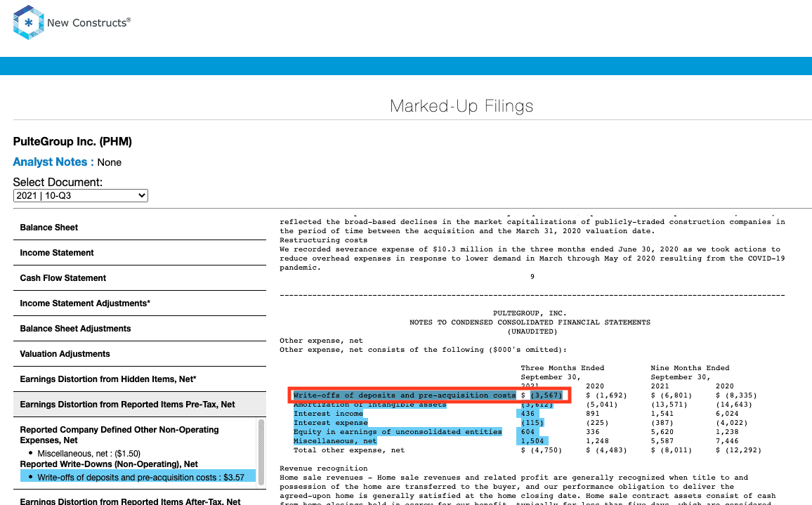Click the Marked-Up Filings page heading
Image resolution: width=812 pixels, height=505 pixels.
tap(461, 106)
